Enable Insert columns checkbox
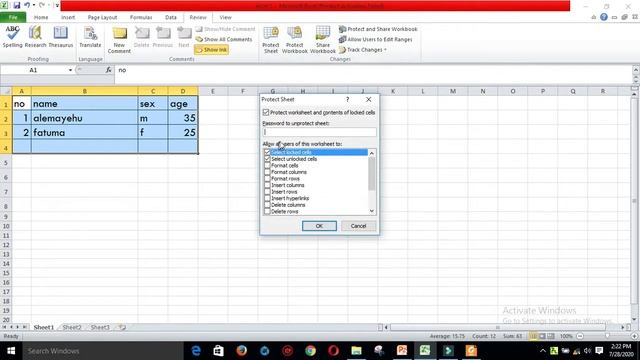 pos(267,185)
